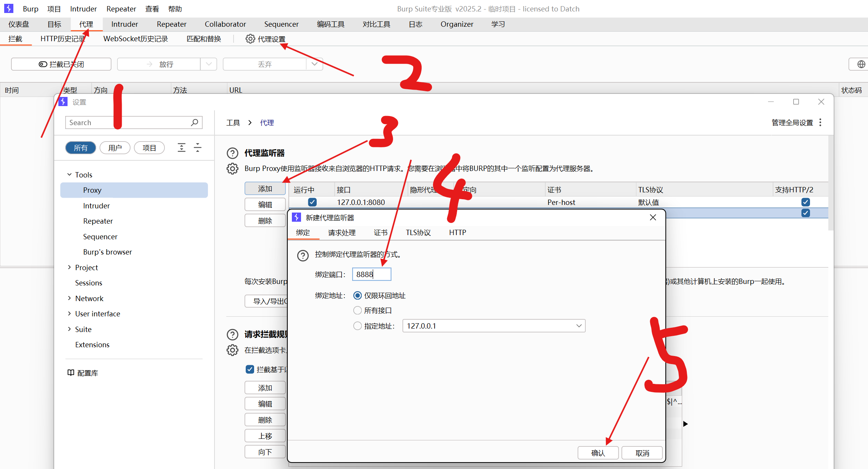This screenshot has width=868, height=469.
Task: Click the help icon in the 新建代理监听器 dialog
Action: click(x=303, y=255)
